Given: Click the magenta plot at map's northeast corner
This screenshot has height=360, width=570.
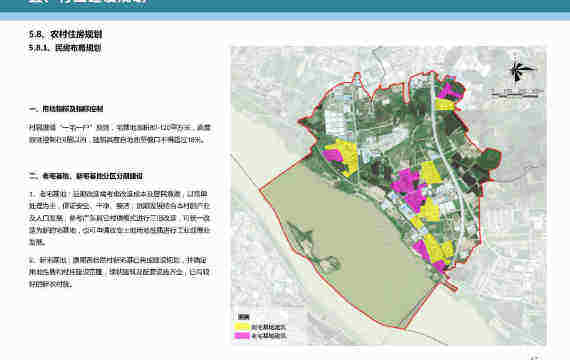Looking at the screenshot, I should [450, 90].
